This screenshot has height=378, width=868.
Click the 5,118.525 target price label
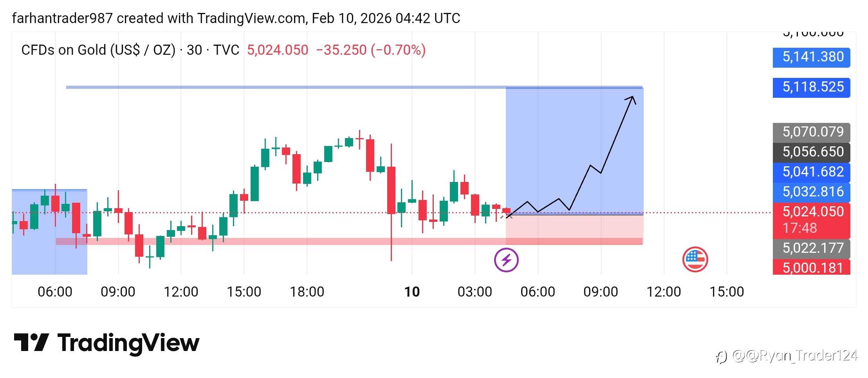pos(811,87)
